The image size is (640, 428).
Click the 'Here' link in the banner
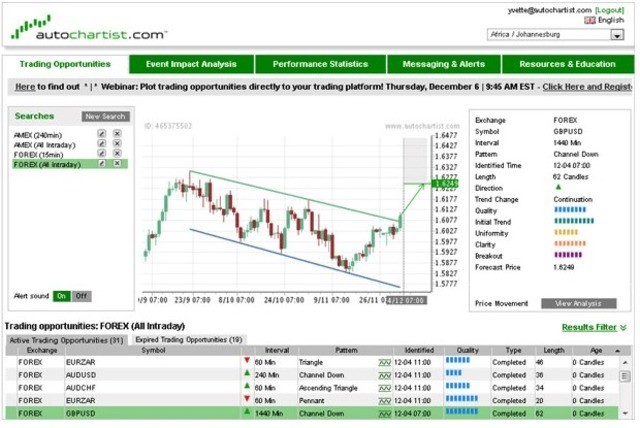tap(25, 87)
